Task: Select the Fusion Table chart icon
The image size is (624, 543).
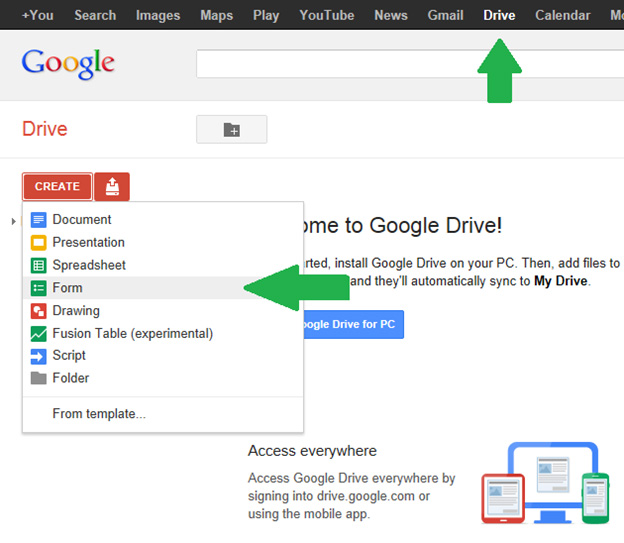Action: pos(39,334)
